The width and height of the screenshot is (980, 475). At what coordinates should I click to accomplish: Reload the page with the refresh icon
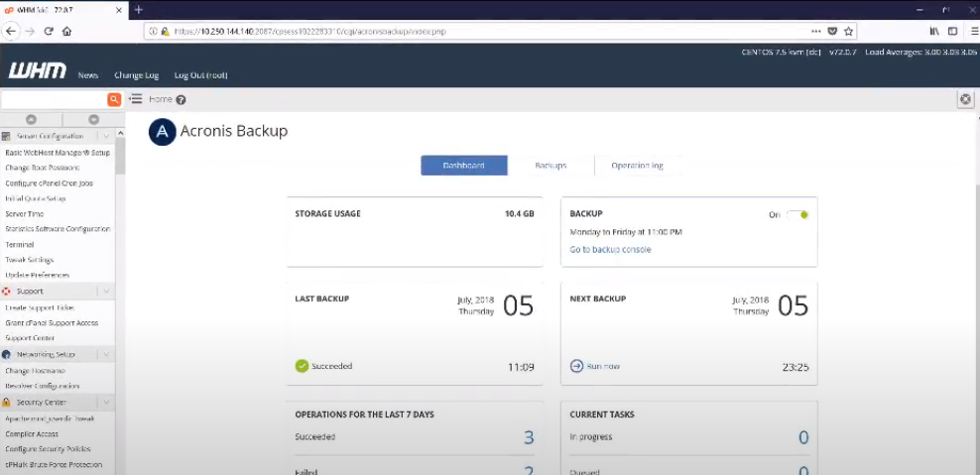point(49,32)
